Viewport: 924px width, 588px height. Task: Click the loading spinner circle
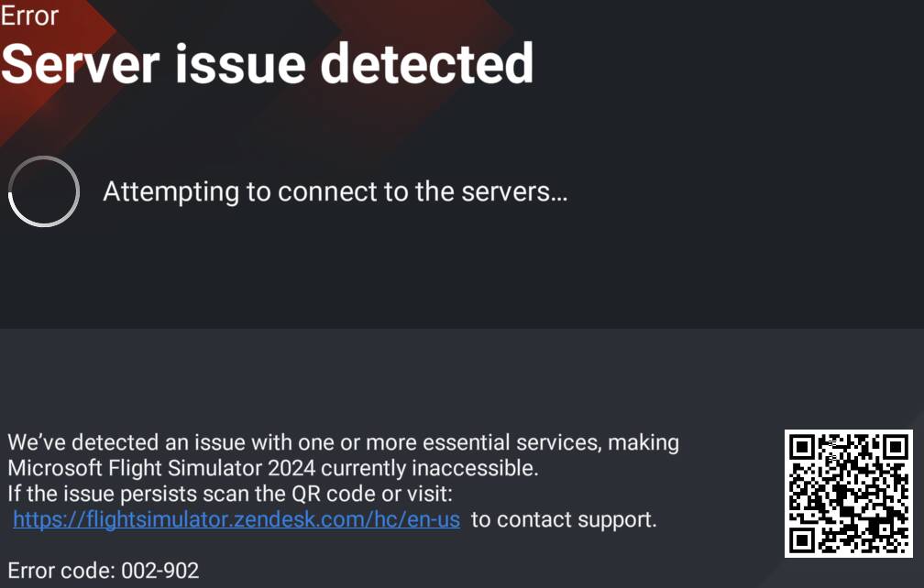pyautogui.click(x=43, y=191)
